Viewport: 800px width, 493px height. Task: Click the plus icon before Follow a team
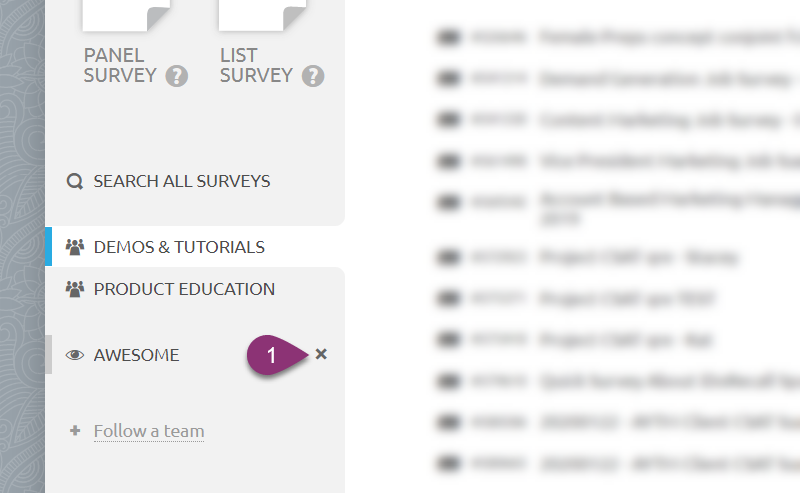click(x=74, y=431)
